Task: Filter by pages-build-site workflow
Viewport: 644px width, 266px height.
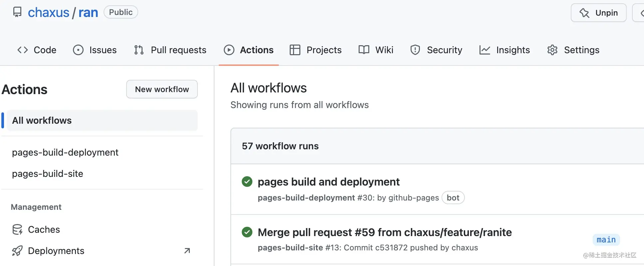Action: pyautogui.click(x=48, y=174)
